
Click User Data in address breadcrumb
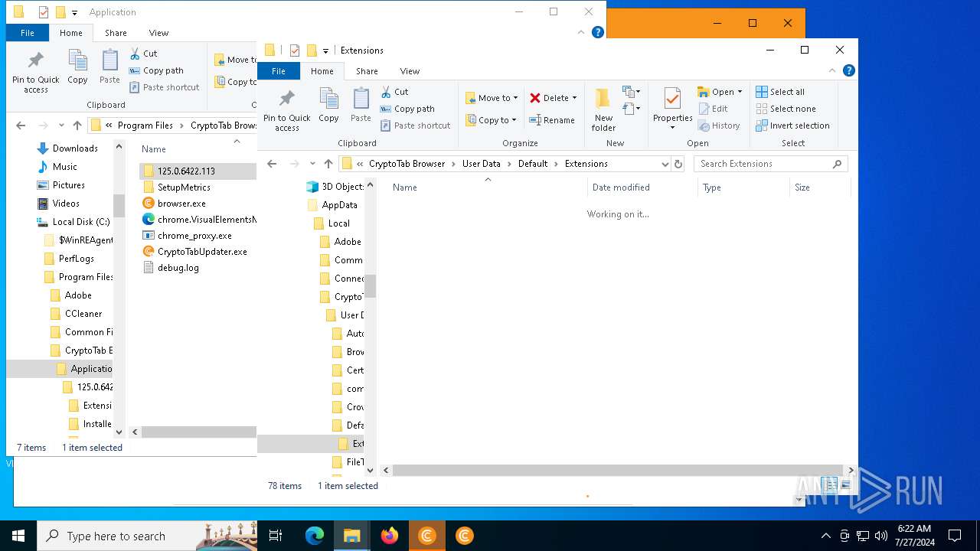click(x=482, y=164)
